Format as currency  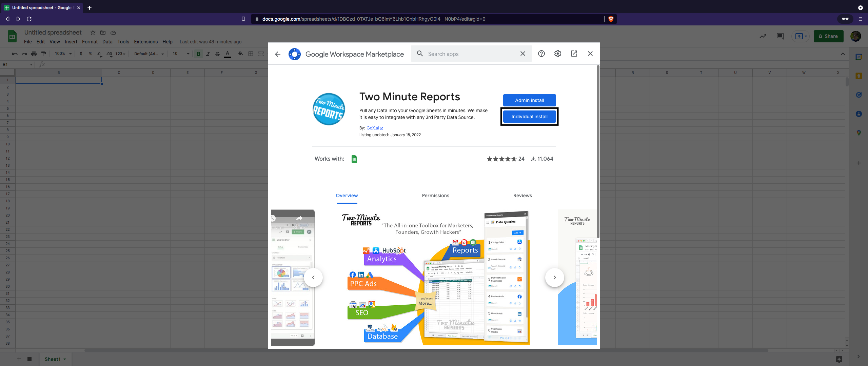[81, 54]
